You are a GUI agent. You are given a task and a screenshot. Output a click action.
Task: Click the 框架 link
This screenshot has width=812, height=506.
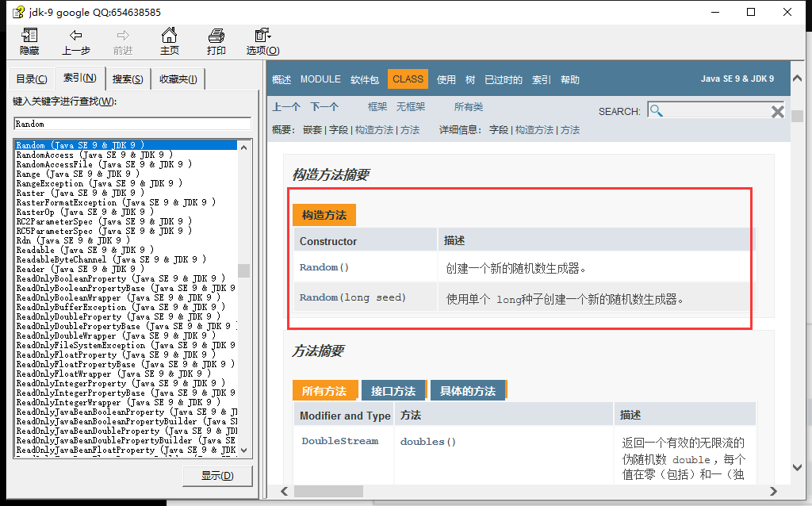pos(377,107)
